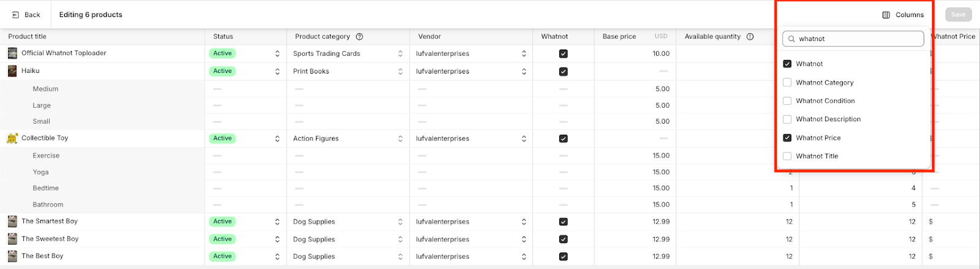Viewport: 980px width, 269px height.
Task: Open Product category dropdown for Collectible Toy
Action: (400, 138)
